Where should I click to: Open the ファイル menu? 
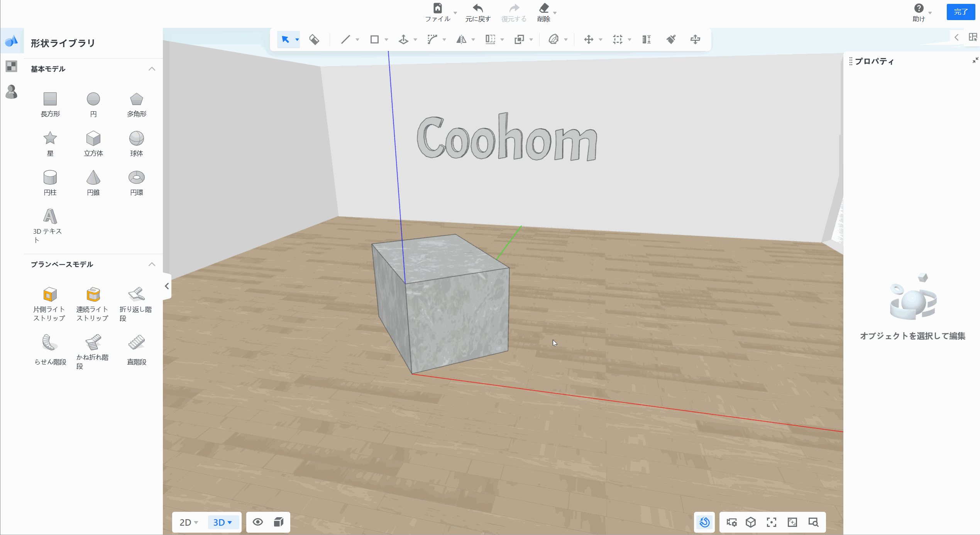[x=438, y=13]
